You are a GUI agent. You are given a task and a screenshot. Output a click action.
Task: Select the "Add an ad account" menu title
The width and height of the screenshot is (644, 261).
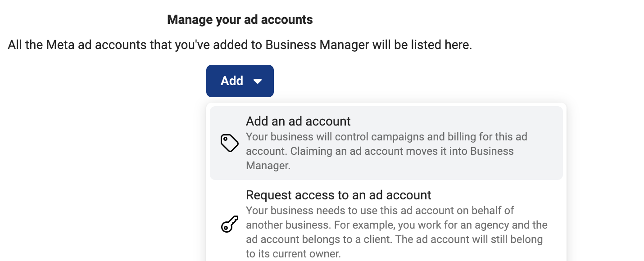[x=298, y=121]
